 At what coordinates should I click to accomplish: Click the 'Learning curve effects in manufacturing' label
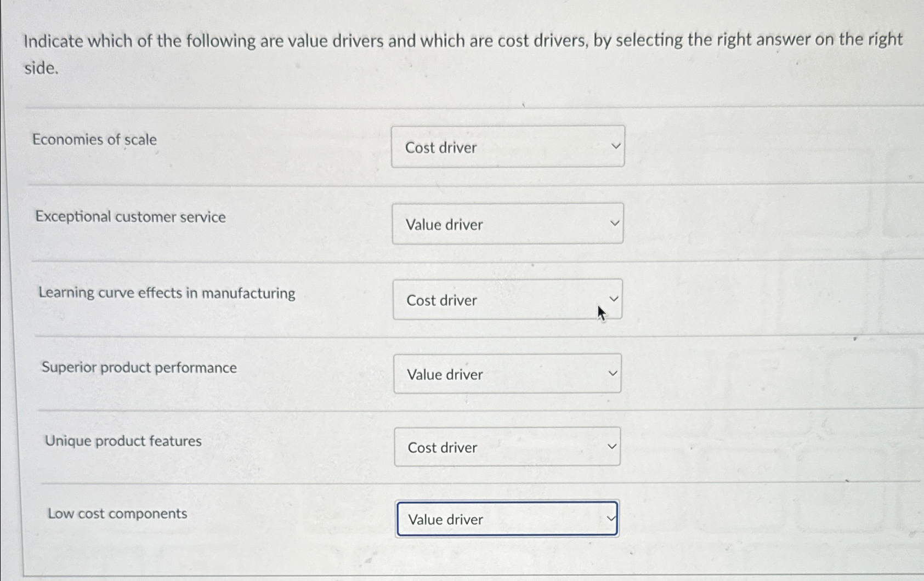(x=167, y=293)
